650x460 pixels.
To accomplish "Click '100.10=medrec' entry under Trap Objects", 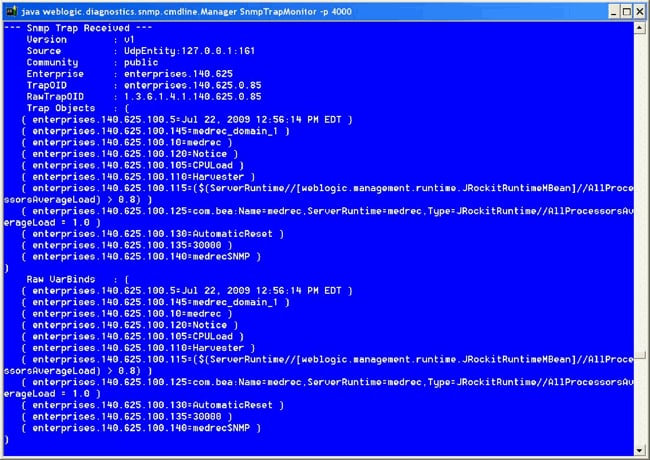I will 127,143.
